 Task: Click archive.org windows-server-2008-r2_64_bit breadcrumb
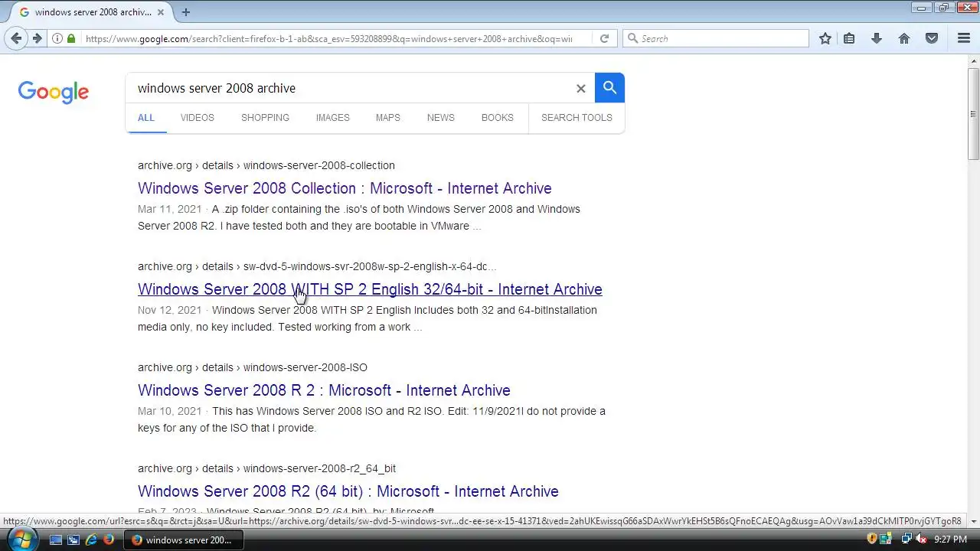[266, 468]
